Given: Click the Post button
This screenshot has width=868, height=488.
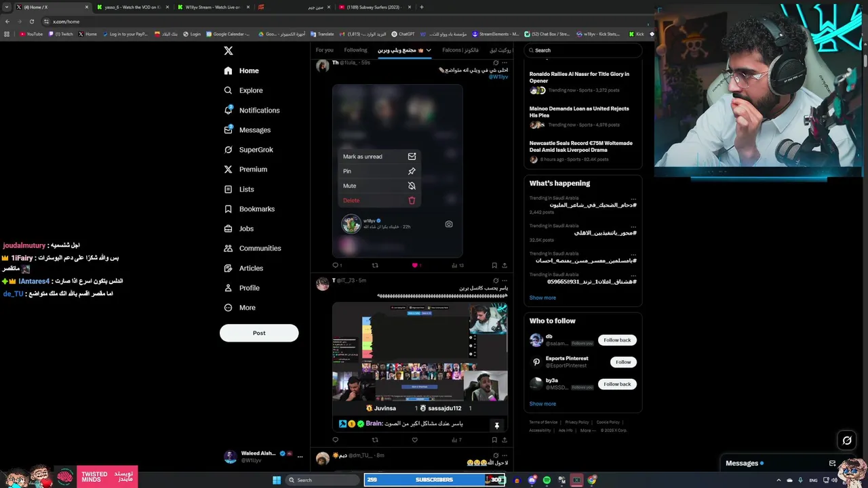Looking at the screenshot, I should (259, 333).
